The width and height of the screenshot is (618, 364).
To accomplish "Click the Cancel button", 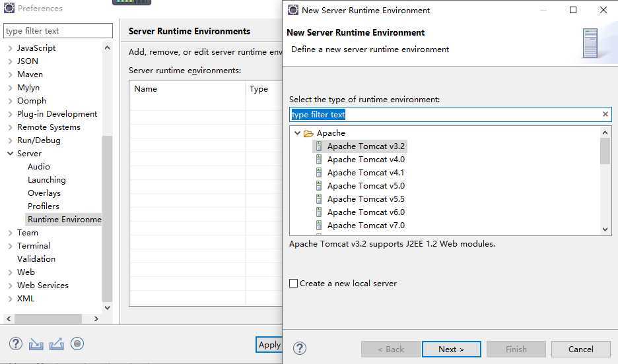I will click(580, 349).
